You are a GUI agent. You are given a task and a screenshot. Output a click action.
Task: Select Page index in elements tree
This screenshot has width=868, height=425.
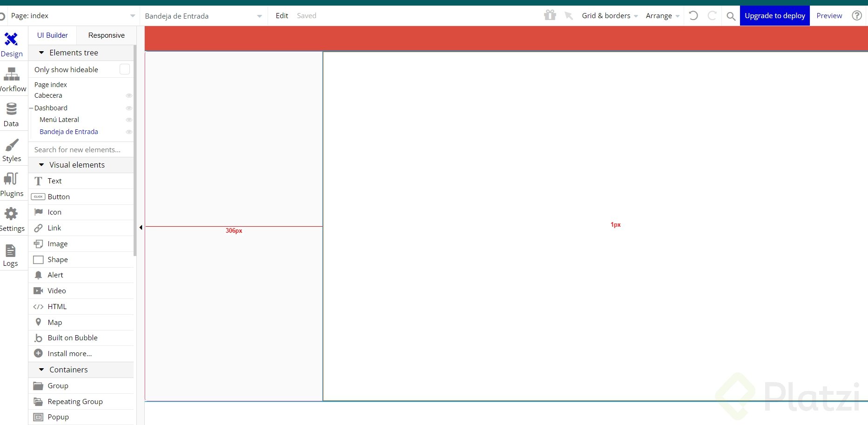(51, 85)
